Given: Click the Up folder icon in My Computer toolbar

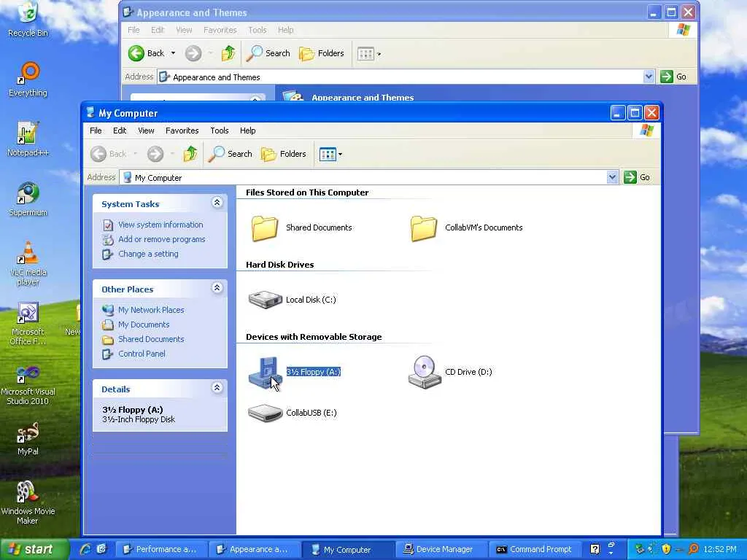Looking at the screenshot, I should click(x=190, y=154).
